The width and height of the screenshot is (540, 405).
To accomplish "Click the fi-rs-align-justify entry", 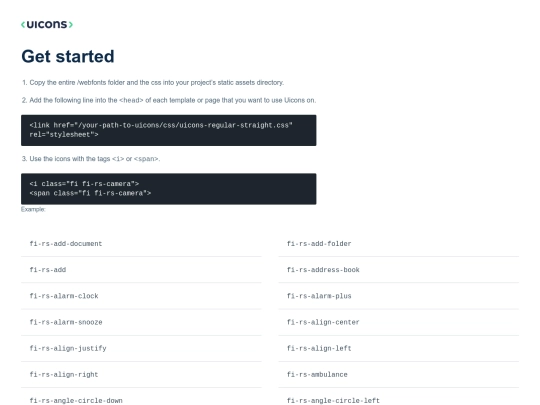I will pos(141,348).
